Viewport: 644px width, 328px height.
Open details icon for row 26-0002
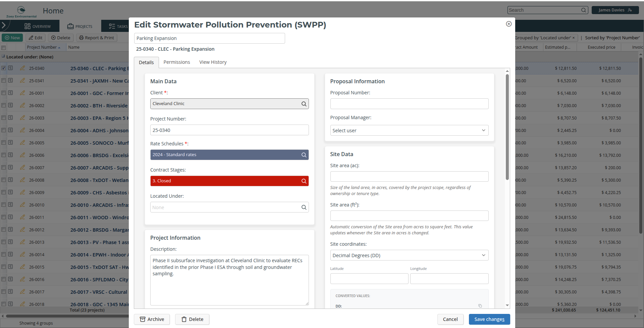(x=11, y=105)
